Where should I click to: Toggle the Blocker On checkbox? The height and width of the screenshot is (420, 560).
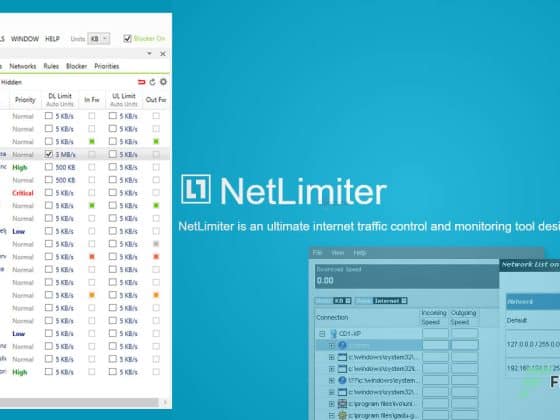click(127, 39)
